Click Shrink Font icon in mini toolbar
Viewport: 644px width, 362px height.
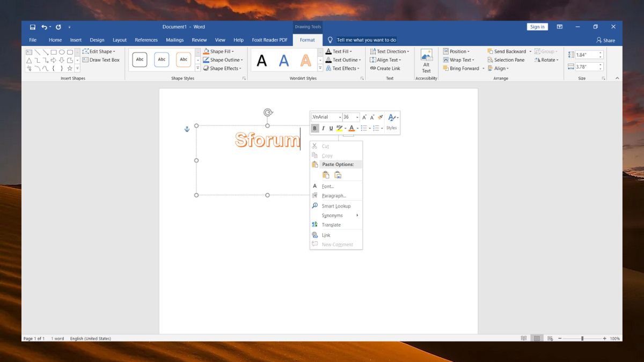pos(372,117)
